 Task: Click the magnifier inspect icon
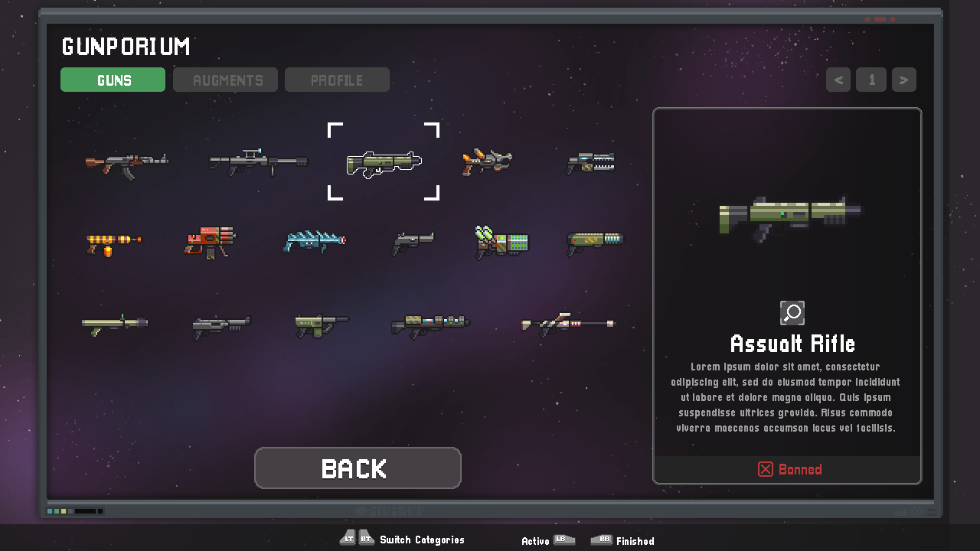coord(792,313)
